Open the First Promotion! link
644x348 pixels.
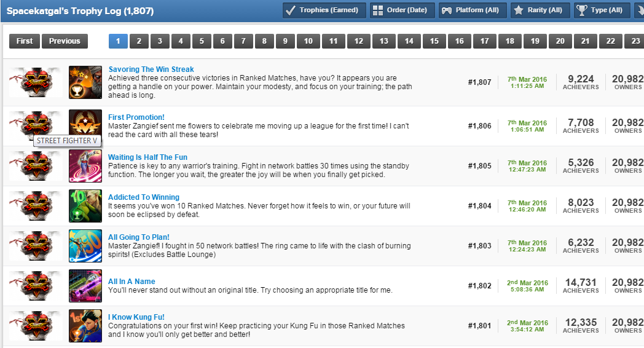click(136, 117)
